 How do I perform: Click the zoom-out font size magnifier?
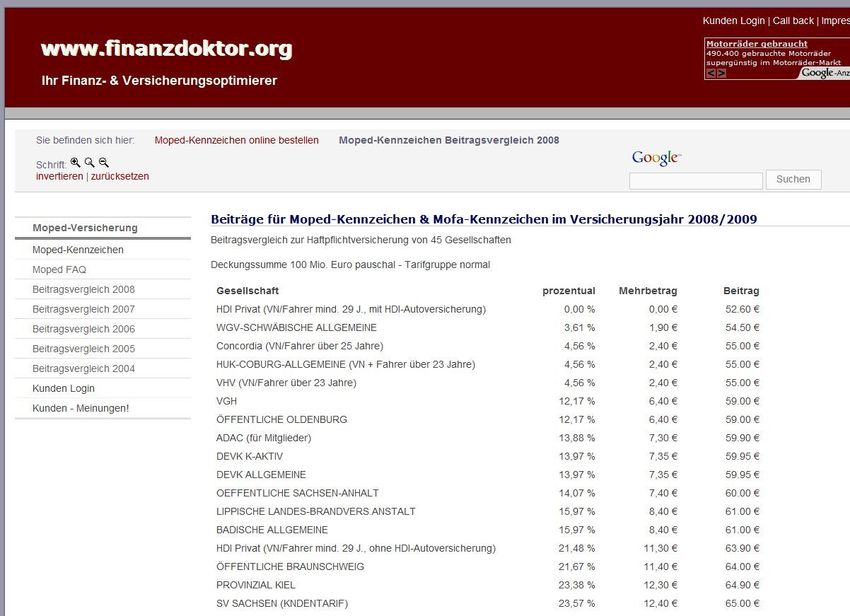103,163
